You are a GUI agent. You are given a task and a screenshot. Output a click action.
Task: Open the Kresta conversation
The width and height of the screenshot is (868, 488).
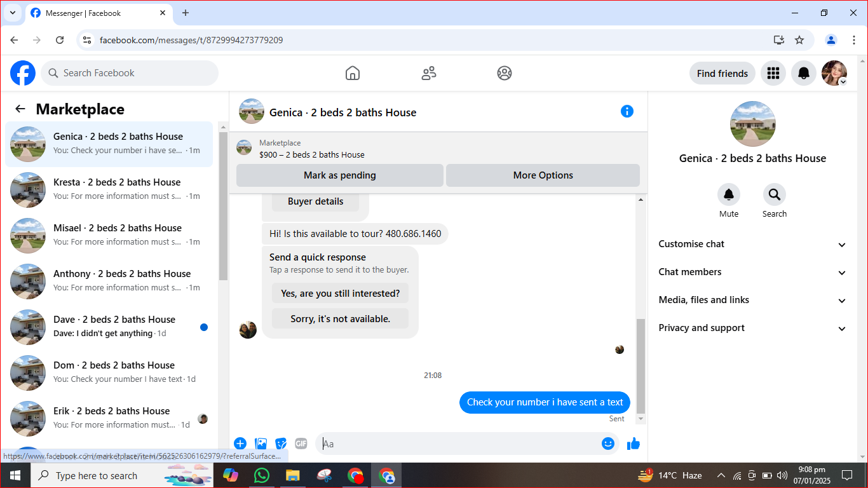point(109,190)
